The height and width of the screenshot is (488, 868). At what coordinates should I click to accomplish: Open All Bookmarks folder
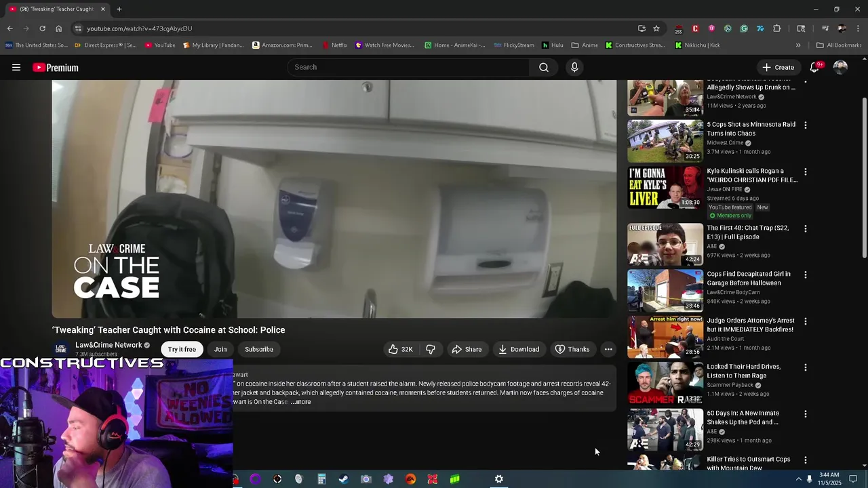(839, 45)
